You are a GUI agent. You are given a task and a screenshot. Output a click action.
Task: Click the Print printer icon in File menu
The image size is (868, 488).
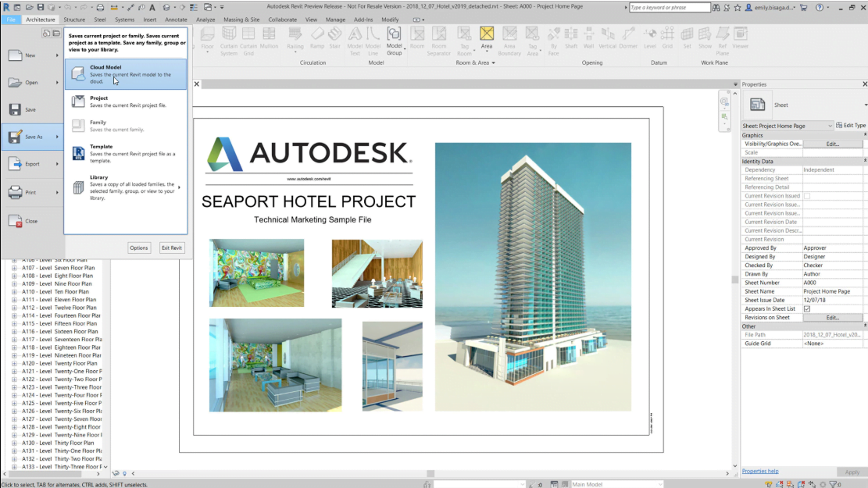point(16,193)
